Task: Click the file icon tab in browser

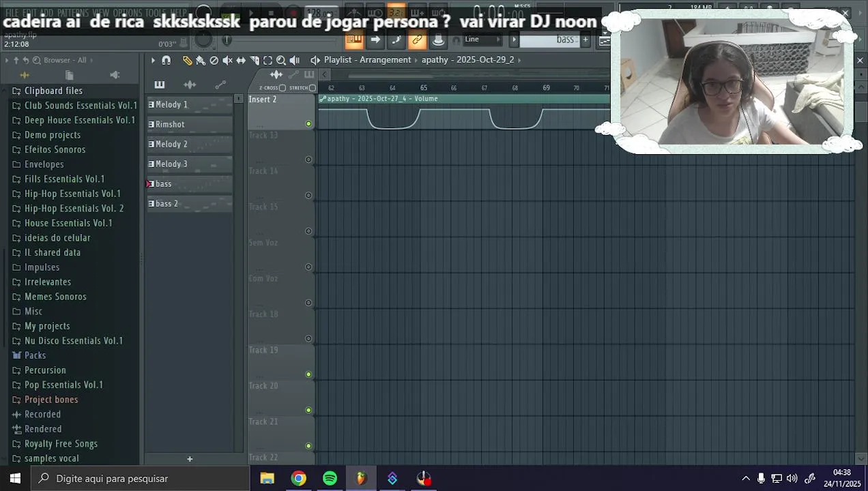Action: (x=69, y=75)
